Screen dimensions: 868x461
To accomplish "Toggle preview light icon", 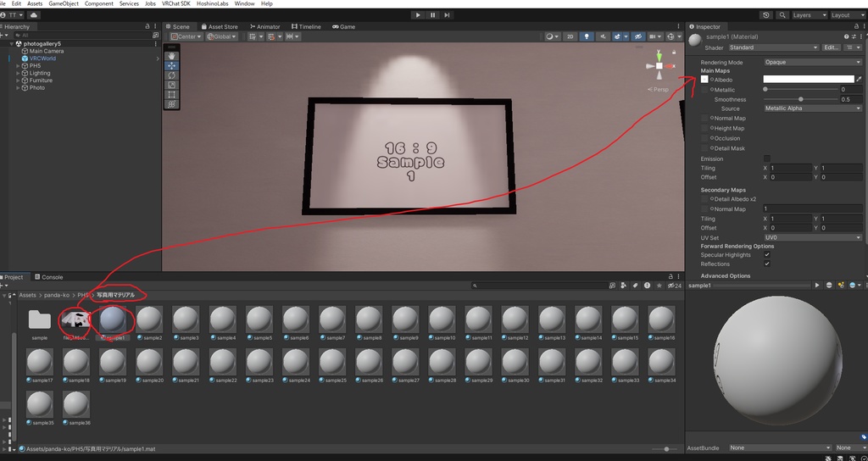I will 841,285.
